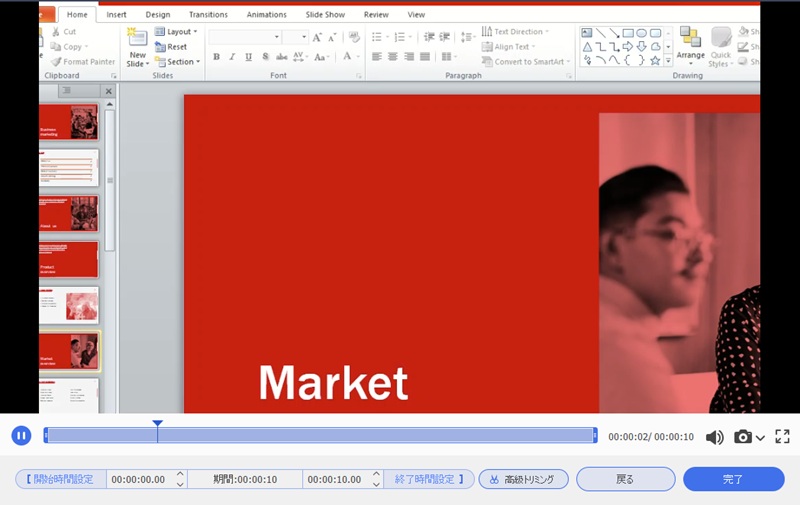Increase the end time with the up arrow
Image resolution: width=800 pixels, height=505 pixels.
(376, 474)
